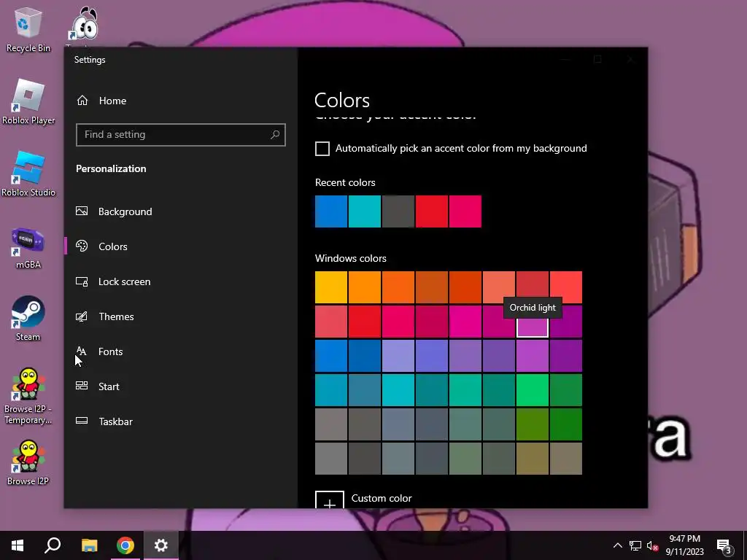
Task: Pick the teal recent color swatch
Action: [365, 211]
